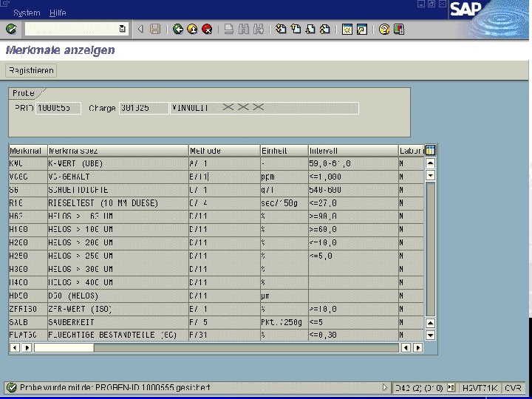Click the PRID field 1000555
This screenshot has width=532, height=399.
pos(58,108)
